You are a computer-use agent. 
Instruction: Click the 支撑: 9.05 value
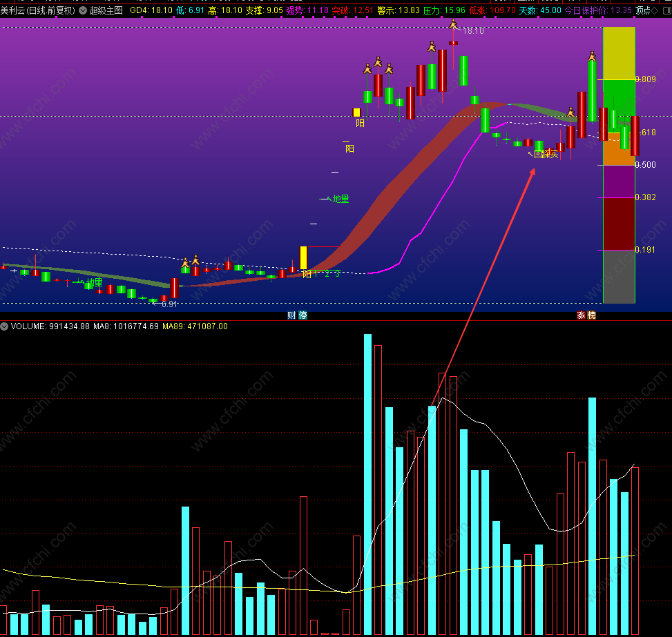264,10
